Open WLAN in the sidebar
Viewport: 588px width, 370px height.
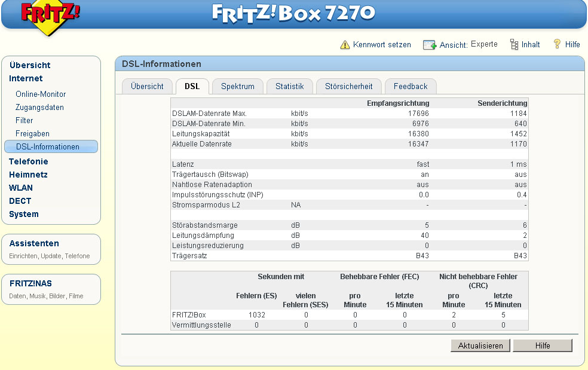[x=21, y=188]
